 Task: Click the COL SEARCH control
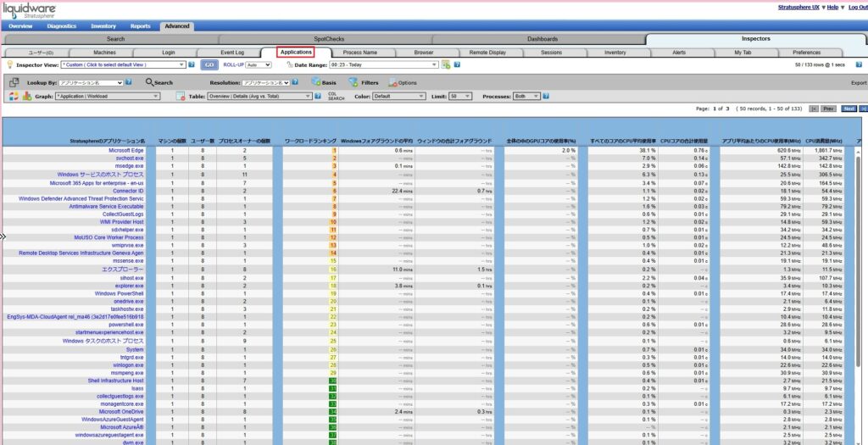pos(336,97)
